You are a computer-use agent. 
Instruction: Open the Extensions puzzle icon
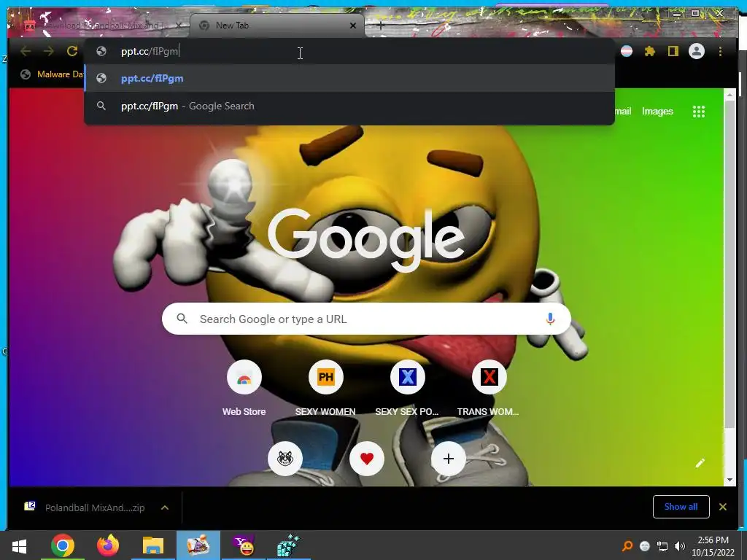pyautogui.click(x=650, y=51)
